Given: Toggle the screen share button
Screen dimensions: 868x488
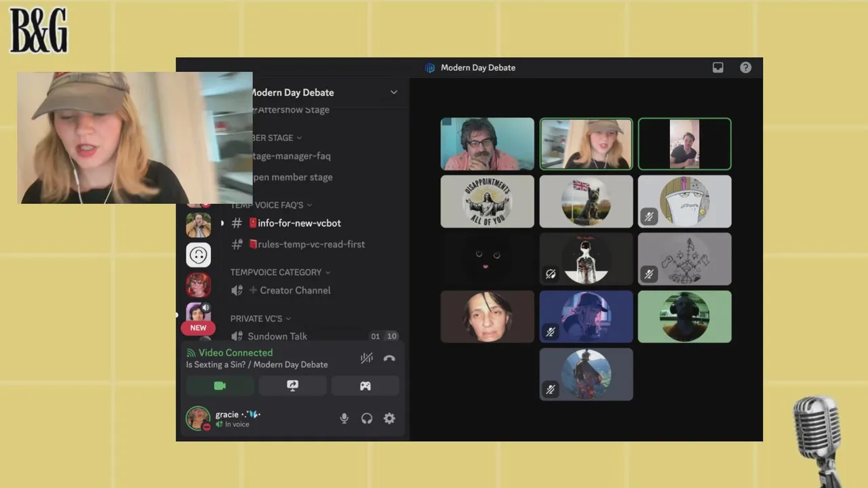Looking at the screenshot, I should click(x=292, y=386).
